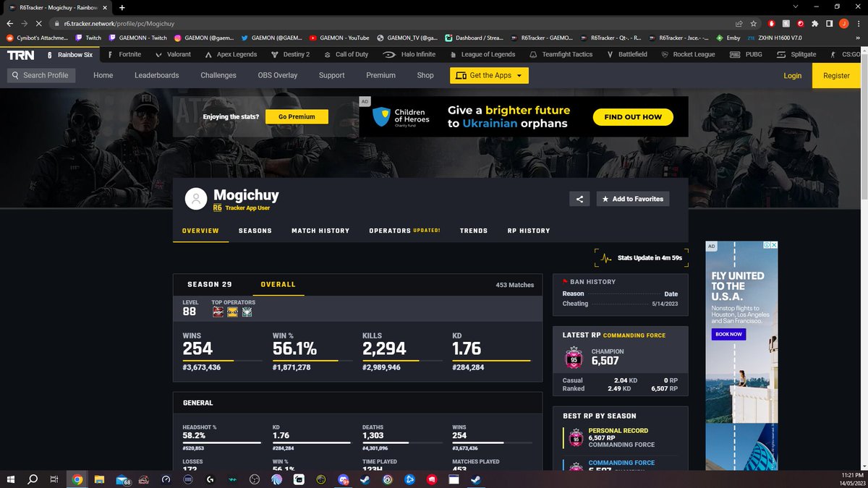The width and height of the screenshot is (868, 488).
Task: Select the Overview tab
Action: (x=200, y=231)
